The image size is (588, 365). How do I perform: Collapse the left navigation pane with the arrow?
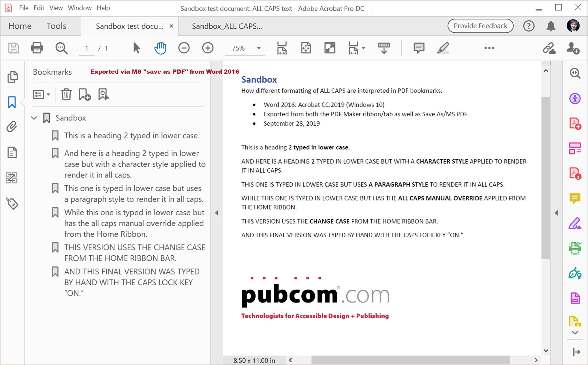click(x=217, y=213)
